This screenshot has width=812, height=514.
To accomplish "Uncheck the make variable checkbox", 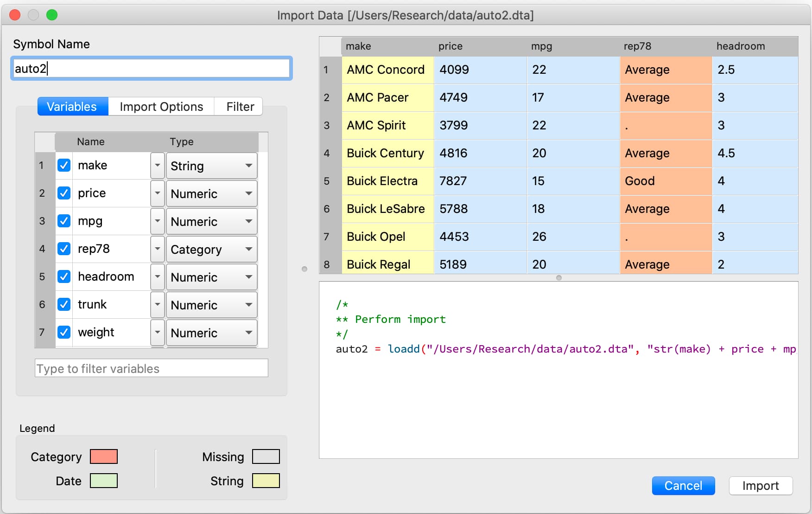I will (64, 166).
